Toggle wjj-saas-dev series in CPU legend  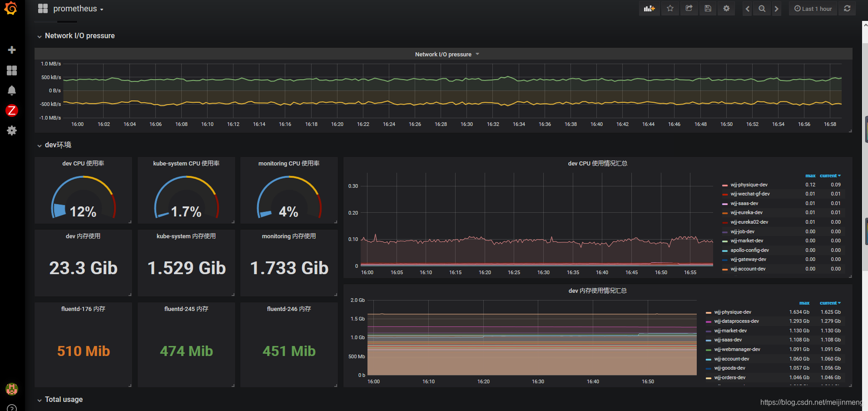point(744,203)
